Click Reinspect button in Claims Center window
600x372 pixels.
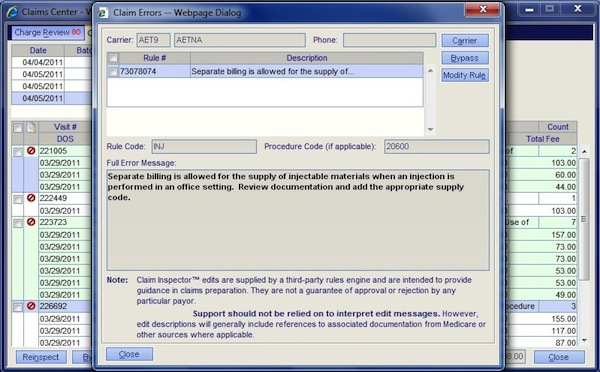click(x=41, y=357)
